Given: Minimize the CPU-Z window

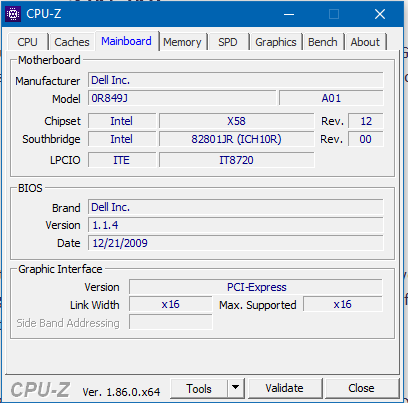Looking at the screenshot, I should [x=289, y=14].
